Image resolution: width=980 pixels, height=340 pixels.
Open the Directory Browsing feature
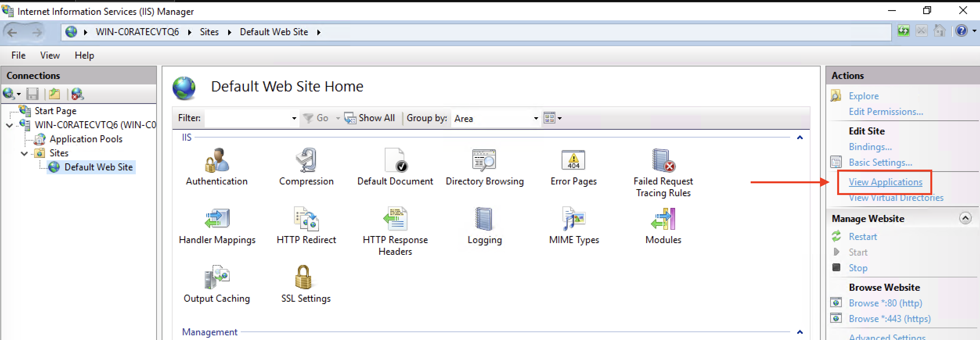tap(485, 167)
